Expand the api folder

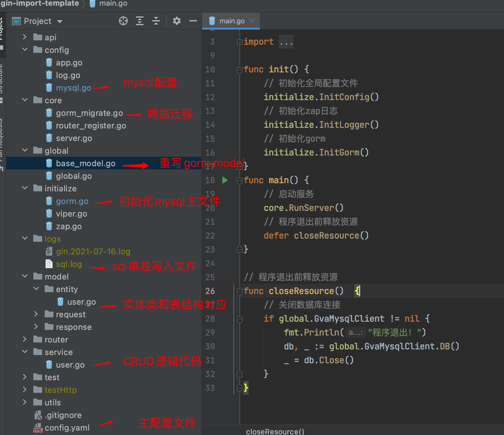25,37
